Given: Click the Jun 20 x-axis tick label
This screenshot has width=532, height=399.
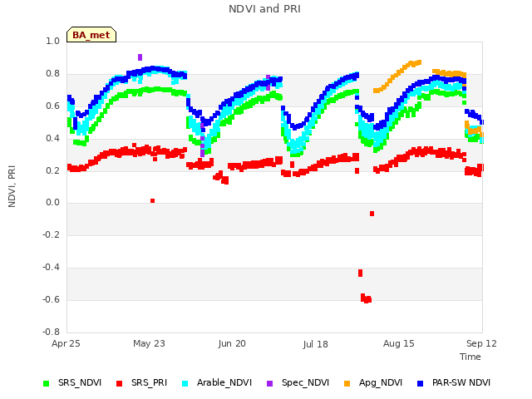Looking at the screenshot, I should tap(232, 343).
